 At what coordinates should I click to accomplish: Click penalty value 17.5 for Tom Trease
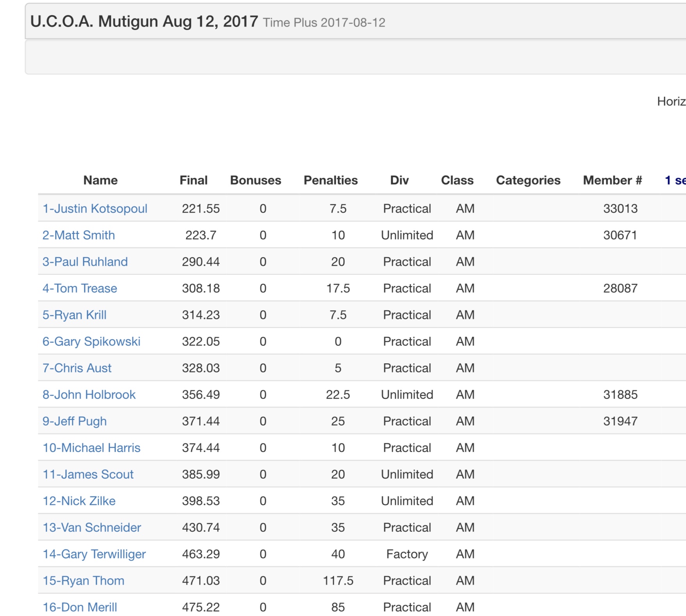338,288
